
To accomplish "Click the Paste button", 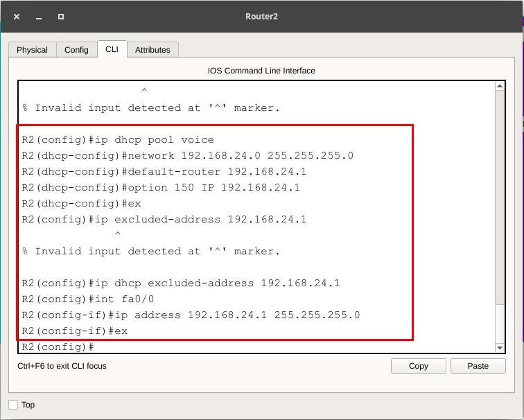I will pos(478,366).
